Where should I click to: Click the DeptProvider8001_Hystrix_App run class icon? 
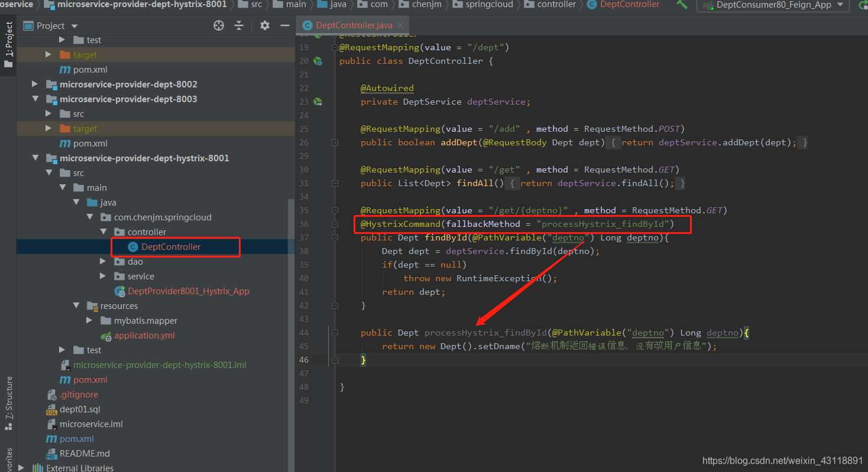coord(119,291)
